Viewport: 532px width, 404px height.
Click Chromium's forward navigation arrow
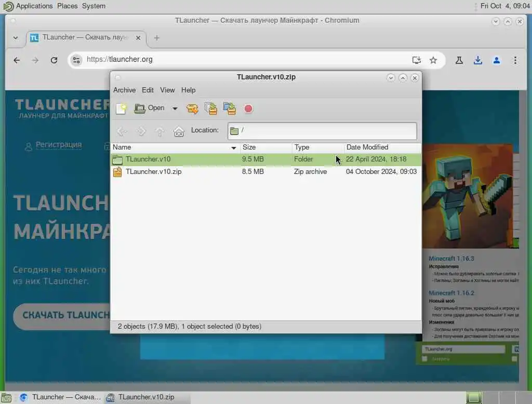pos(35,60)
